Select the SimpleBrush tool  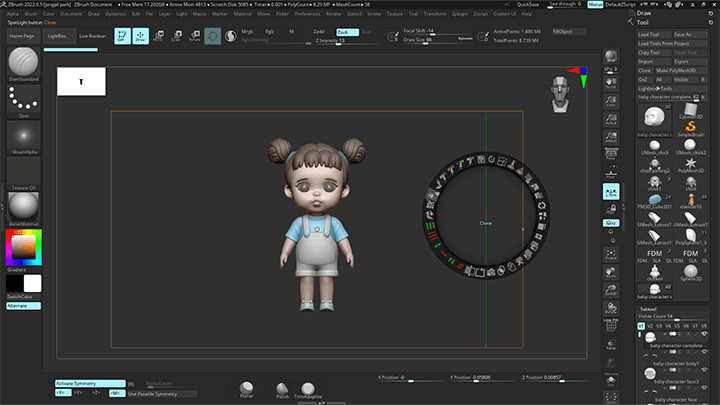point(691,128)
